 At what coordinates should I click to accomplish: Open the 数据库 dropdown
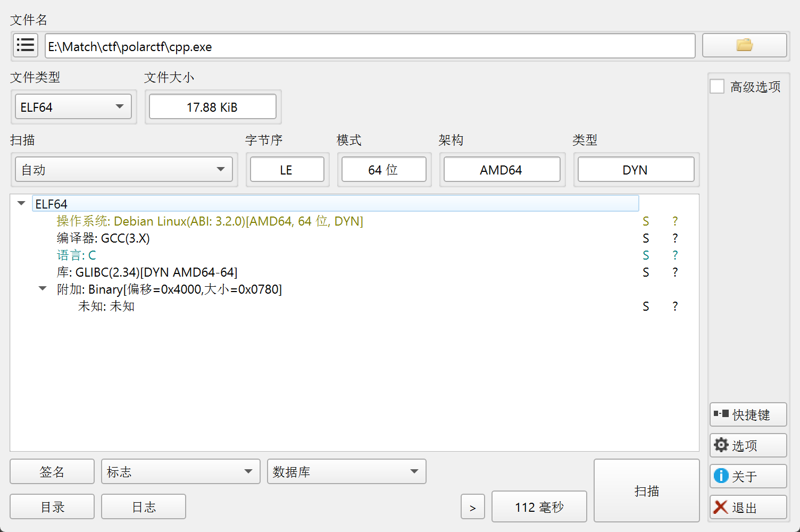347,471
